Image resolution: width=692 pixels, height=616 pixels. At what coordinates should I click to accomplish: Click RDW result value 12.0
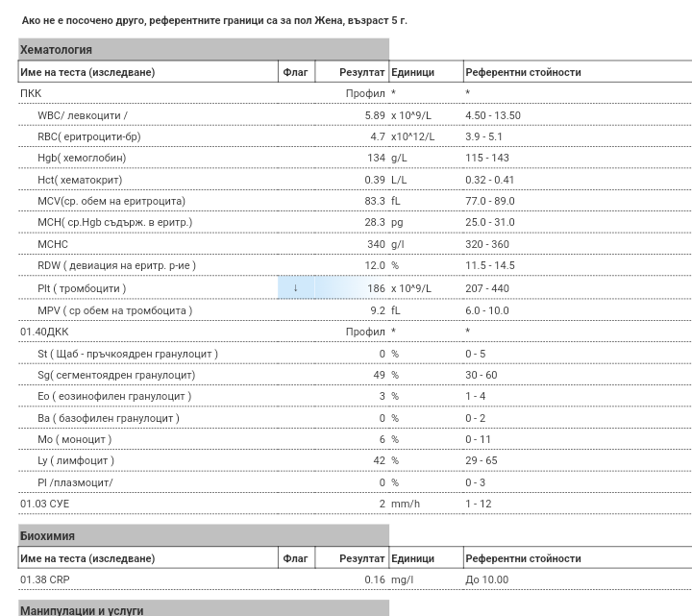(375, 265)
